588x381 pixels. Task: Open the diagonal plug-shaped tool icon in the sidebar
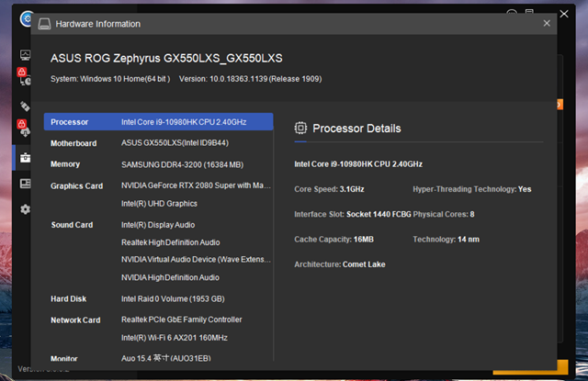pos(25,106)
